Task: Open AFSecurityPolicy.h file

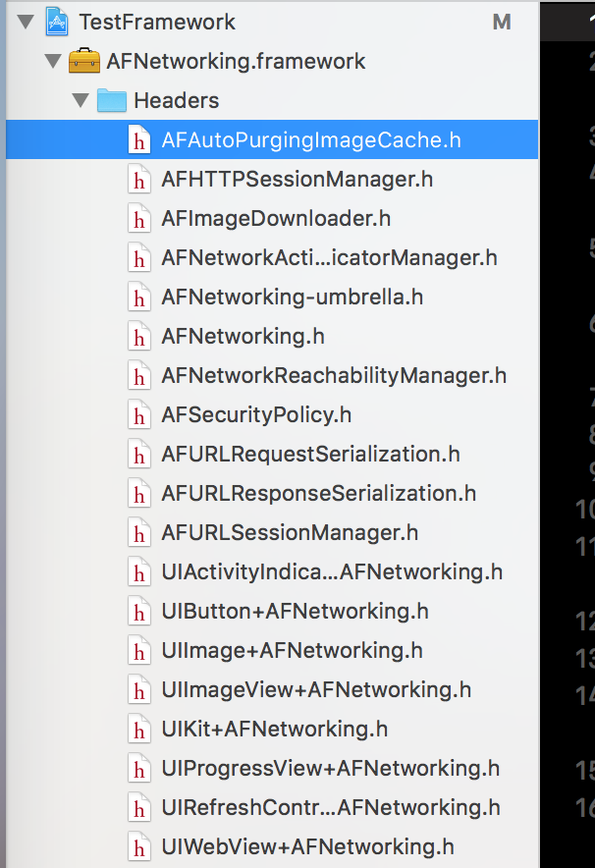Action: [x=272, y=414]
